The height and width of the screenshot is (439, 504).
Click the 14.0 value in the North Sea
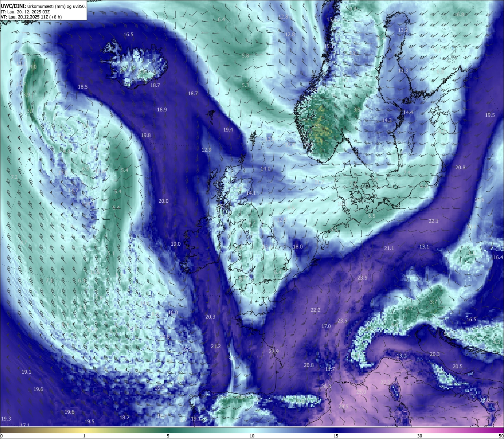click(265, 169)
